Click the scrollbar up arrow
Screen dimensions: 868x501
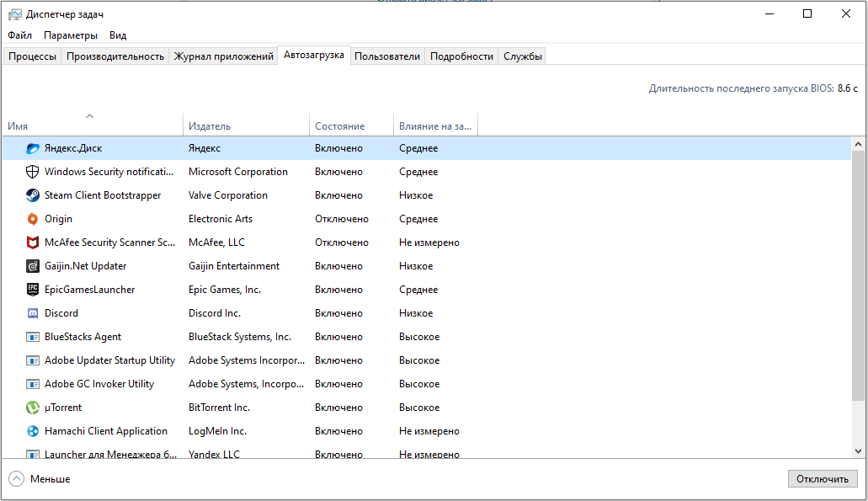[x=858, y=144]
